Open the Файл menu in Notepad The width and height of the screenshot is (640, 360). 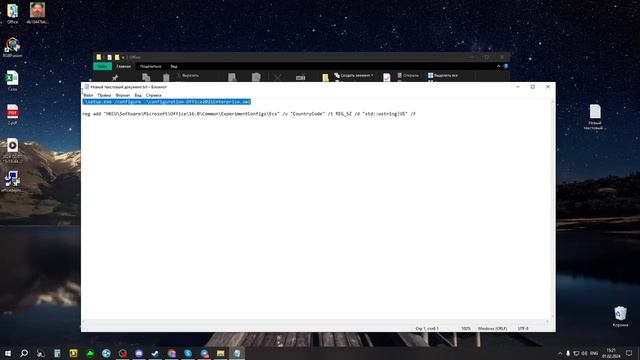(88, 95)
